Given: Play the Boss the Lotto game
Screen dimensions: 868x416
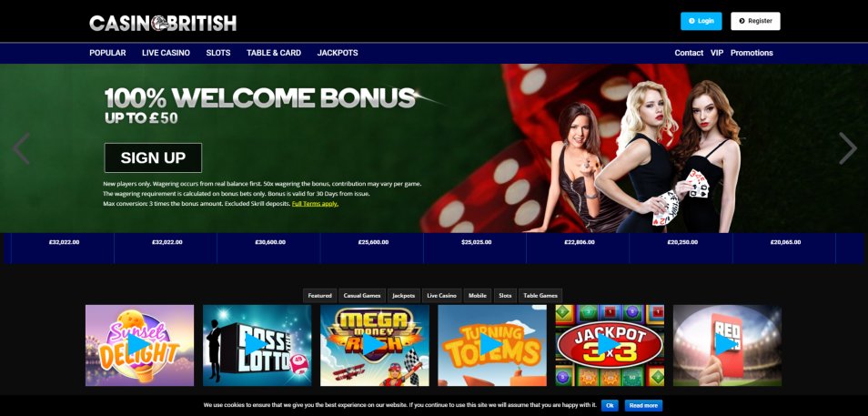Looking at the screenshot, I should point(257,345).
